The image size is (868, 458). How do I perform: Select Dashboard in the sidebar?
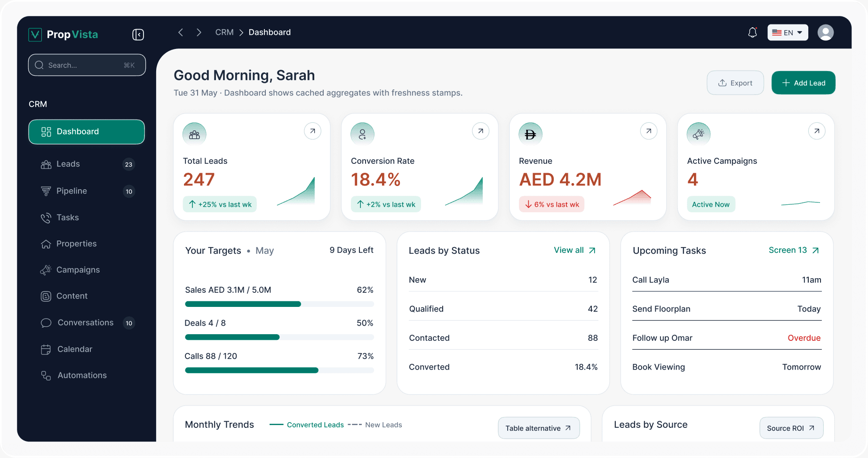[87, 132]
